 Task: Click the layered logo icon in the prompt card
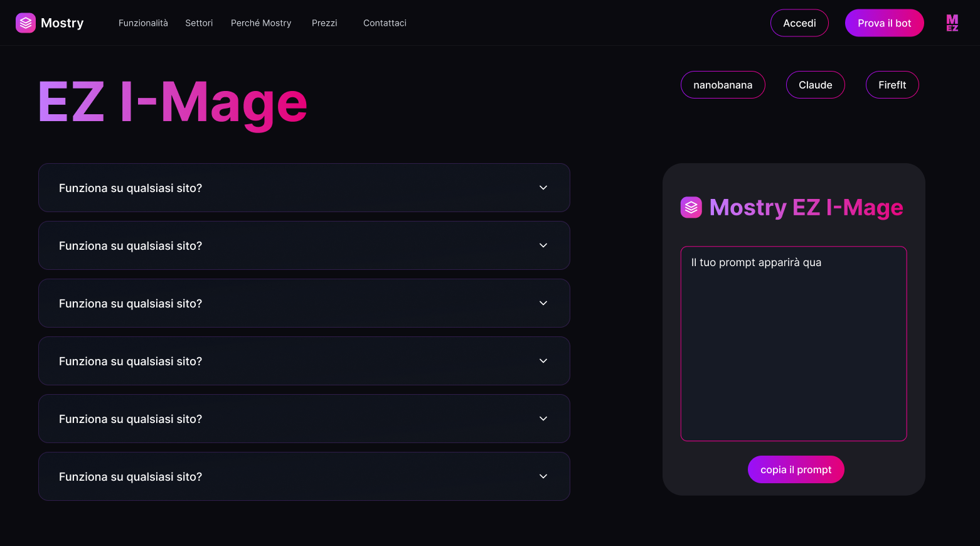(x=691, y=207)
